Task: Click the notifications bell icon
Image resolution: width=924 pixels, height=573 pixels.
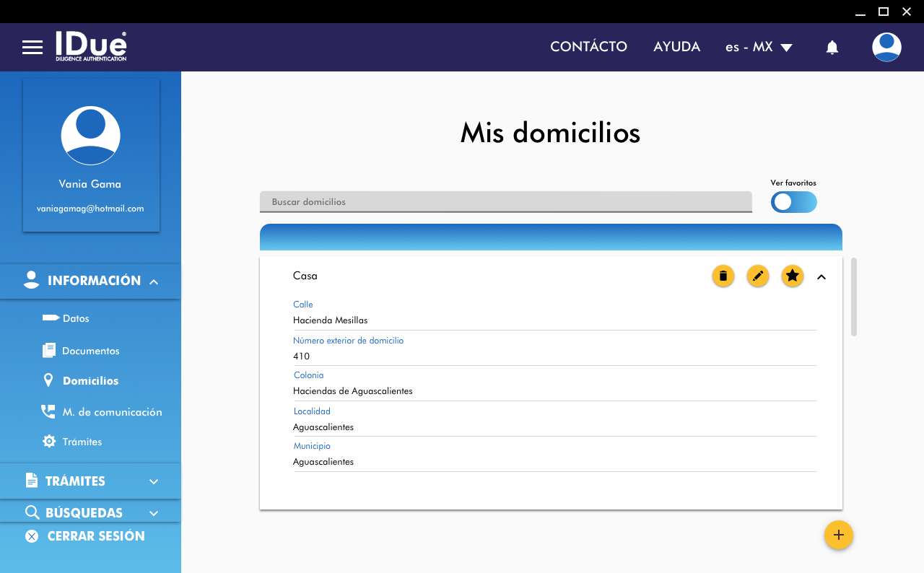Action: coord(832,48)
